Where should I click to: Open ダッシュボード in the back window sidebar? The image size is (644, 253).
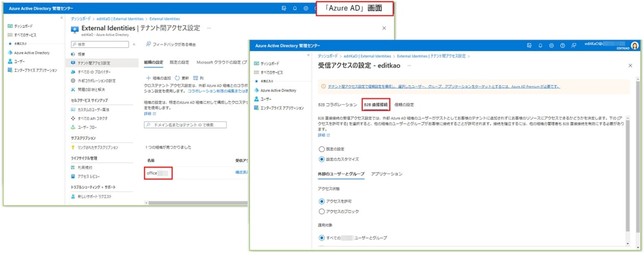23,26
